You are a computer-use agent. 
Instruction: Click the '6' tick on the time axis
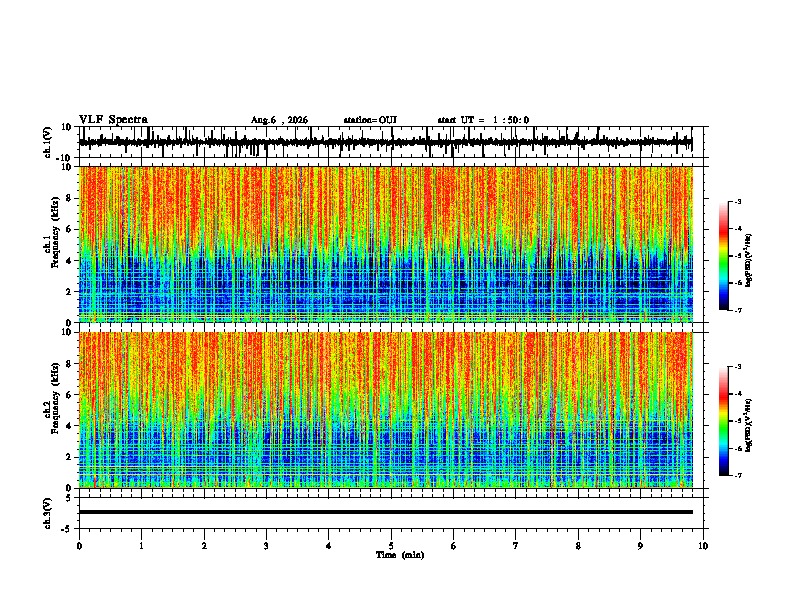[x=454, y=546]
